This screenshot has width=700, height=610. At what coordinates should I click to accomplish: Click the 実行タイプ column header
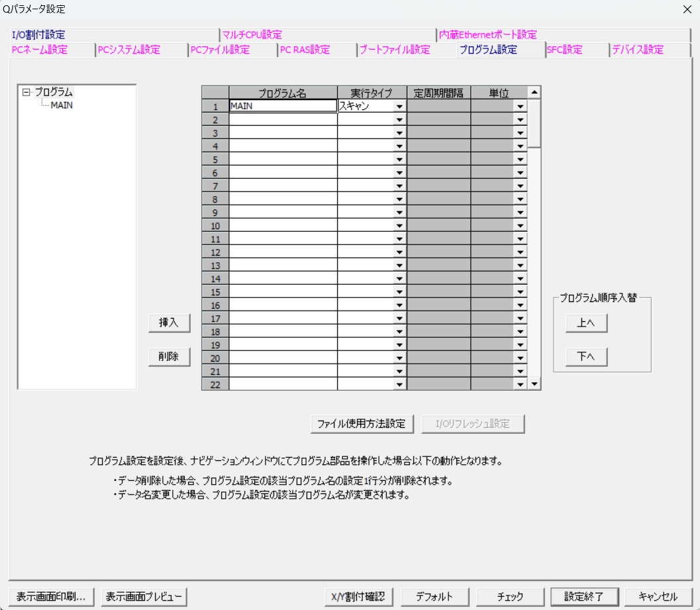pos(372,93)
